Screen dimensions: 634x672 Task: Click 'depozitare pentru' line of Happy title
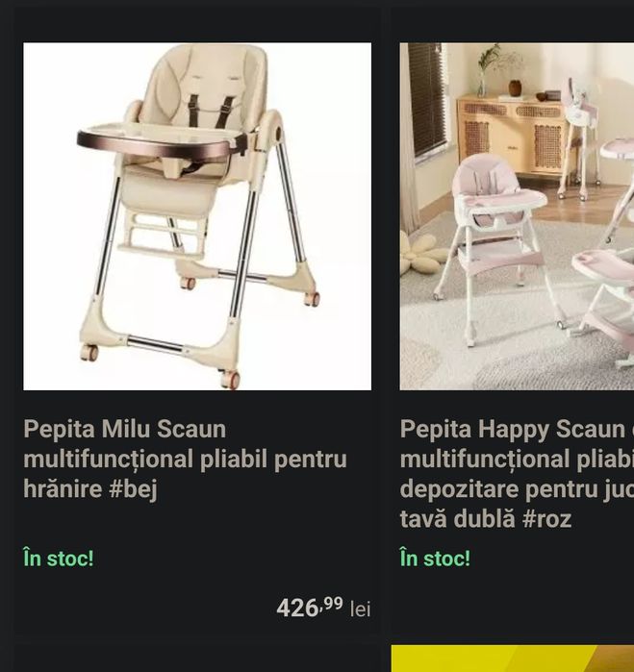pyautogui.click(x=517, y=489)
